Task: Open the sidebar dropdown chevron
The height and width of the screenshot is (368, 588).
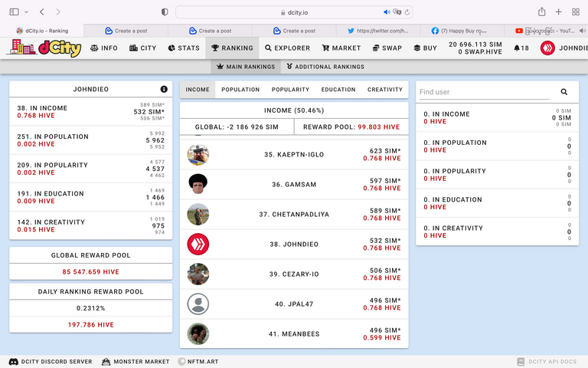Action: (x=26, y=12)
